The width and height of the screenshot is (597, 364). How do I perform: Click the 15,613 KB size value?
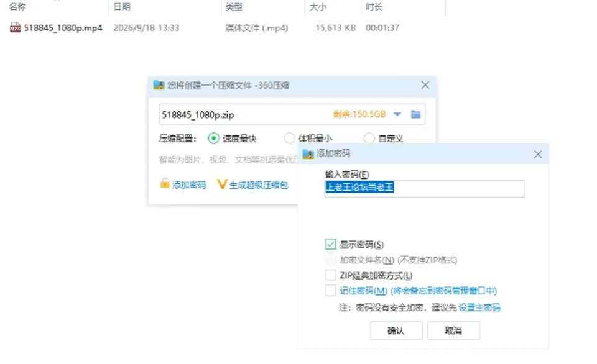pos(335,28)
